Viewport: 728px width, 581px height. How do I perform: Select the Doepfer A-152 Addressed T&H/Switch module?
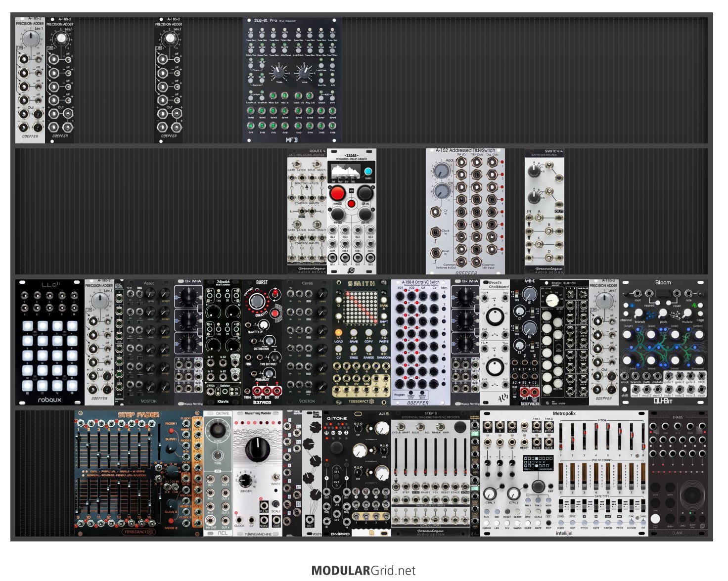(x=465, y=211)
